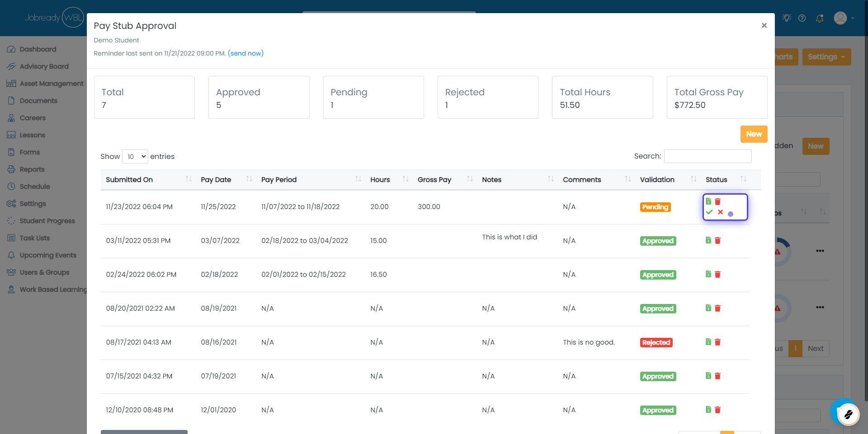The width and height of the screenshot is (868, 434).
Task: Open pay stub file for 02/24/2022 submission
Action: [x=708, y=274]
